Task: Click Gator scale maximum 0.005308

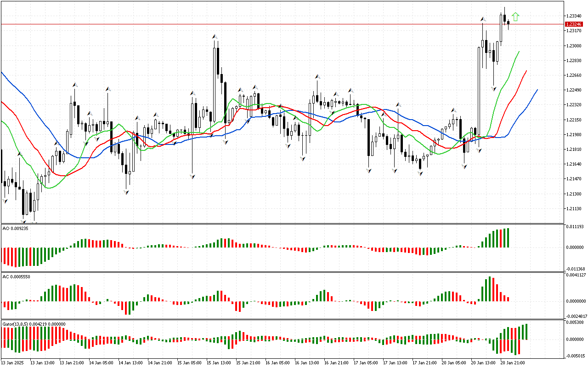Action: (576, 322)
